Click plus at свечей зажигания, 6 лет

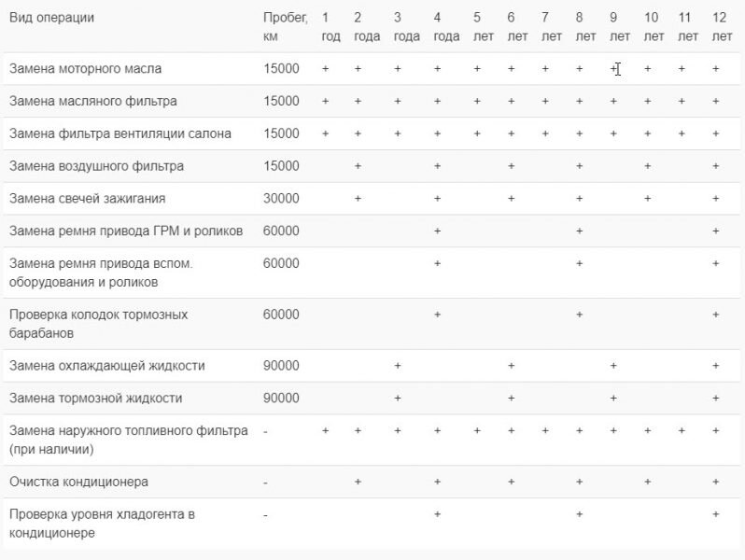512,199
